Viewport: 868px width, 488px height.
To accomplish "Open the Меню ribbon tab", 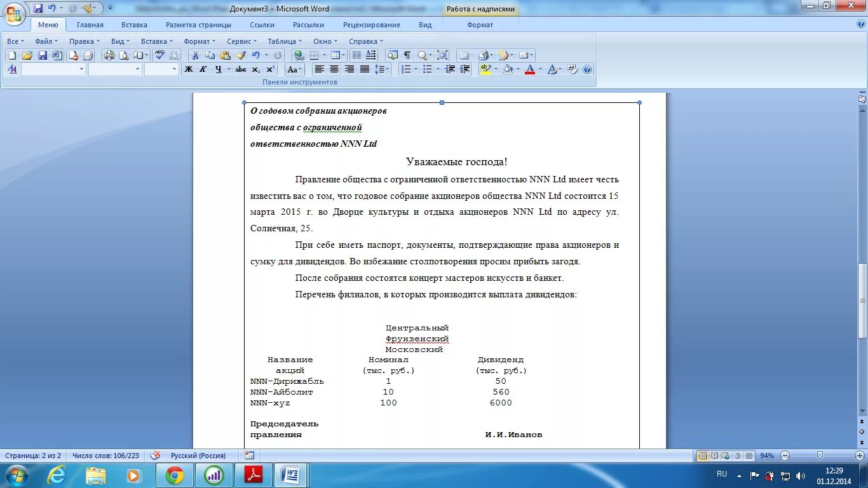I will [x=48, y=25].
